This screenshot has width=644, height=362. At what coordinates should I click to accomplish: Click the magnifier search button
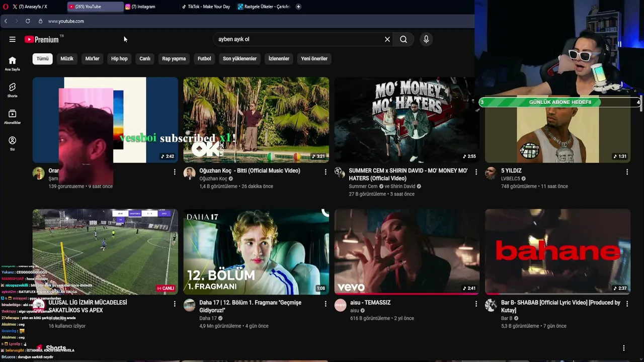(x=404, y=39)
